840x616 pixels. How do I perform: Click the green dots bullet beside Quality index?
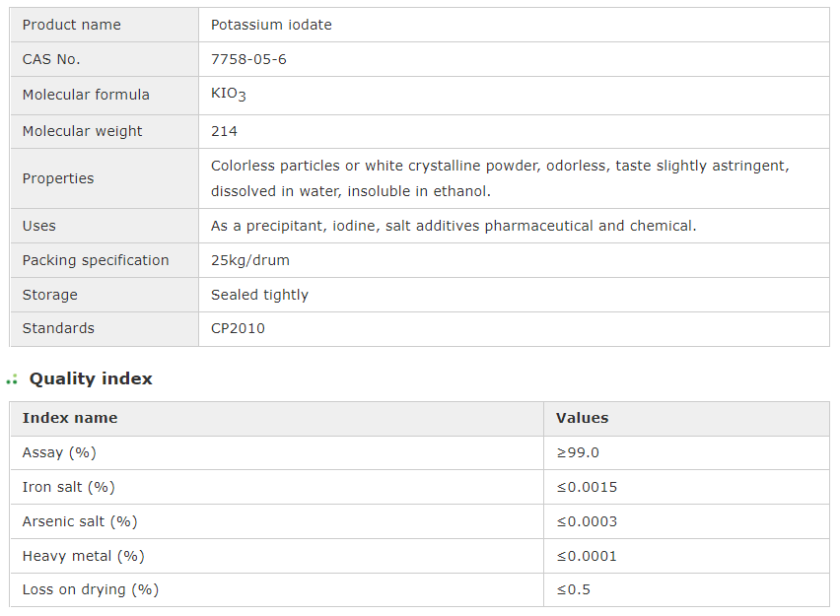point(12,379)
